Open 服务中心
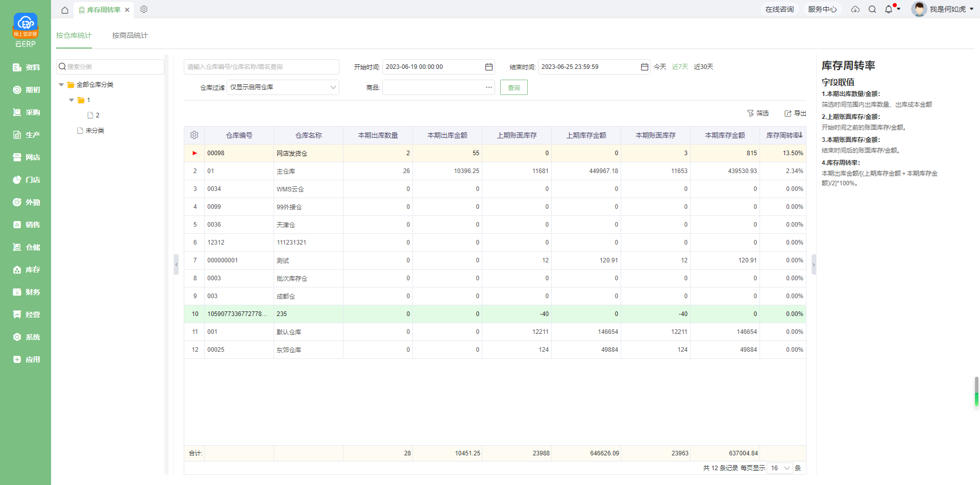The width and height of the screenshot is (980, 485). pyautogui.click(x=822, y=9)
